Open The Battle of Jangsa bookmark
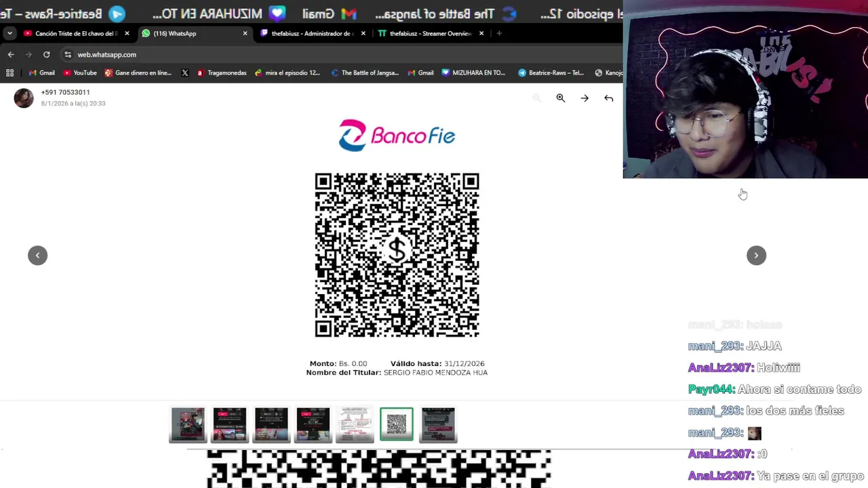 (x=365, y=73)
